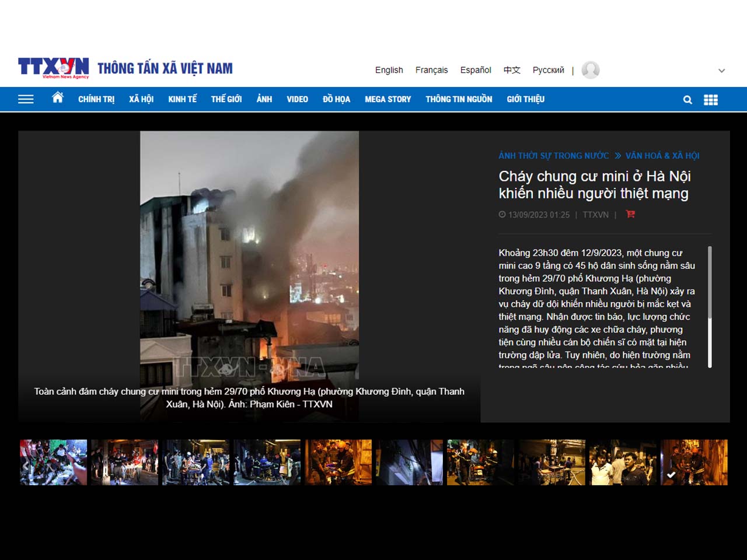Viewport: 747px width, 560px height.
Task: Click the article description scrollbar
Action: pos(710,283)
